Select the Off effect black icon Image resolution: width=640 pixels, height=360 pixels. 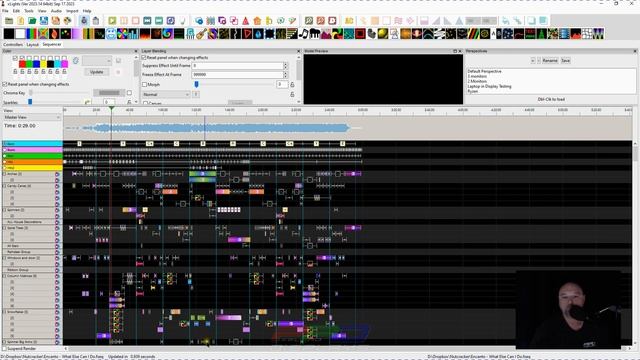tap(9, 34)
